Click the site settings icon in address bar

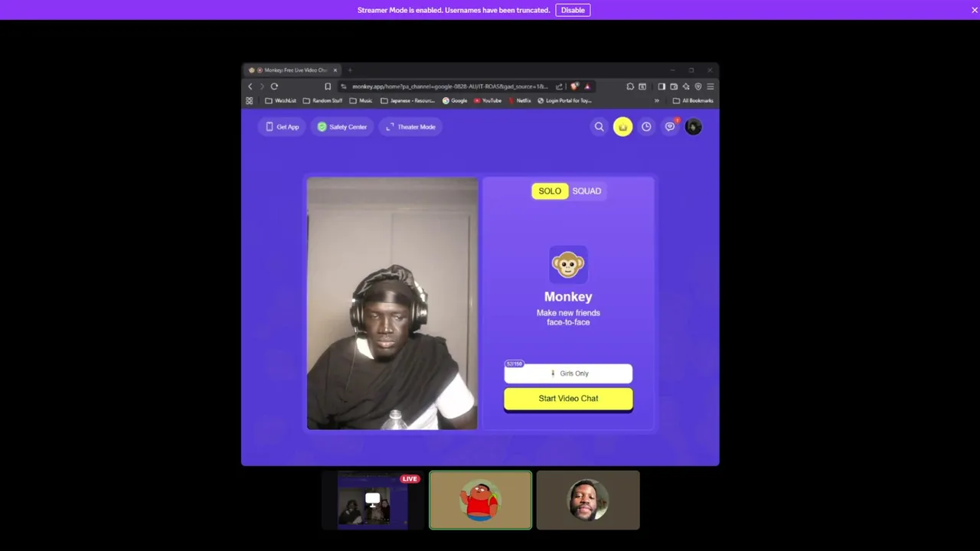(x=344, y=86)
